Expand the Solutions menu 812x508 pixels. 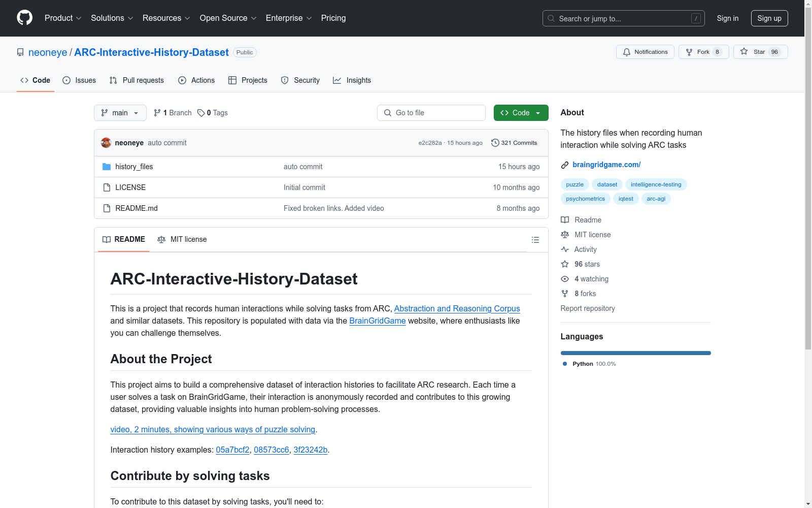pos(112,18)
